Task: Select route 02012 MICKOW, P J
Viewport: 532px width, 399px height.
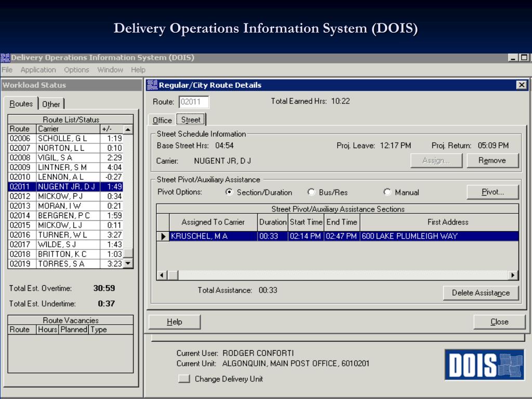Action: point(65,196)
